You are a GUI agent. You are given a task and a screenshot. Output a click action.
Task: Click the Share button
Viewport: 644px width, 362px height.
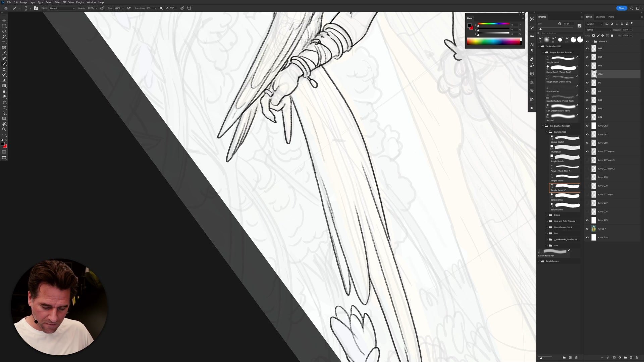click(621, 8)
